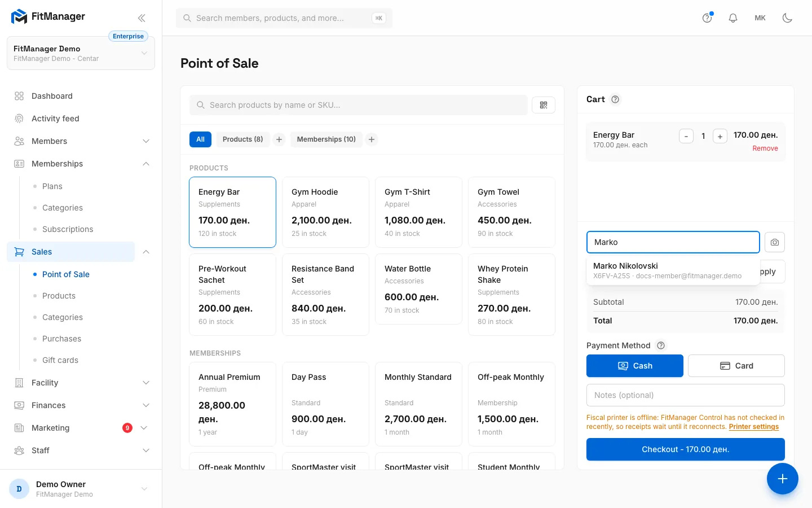Select the All filter tab
Viewport: 812px width, 508px height.
pos(200,139)
